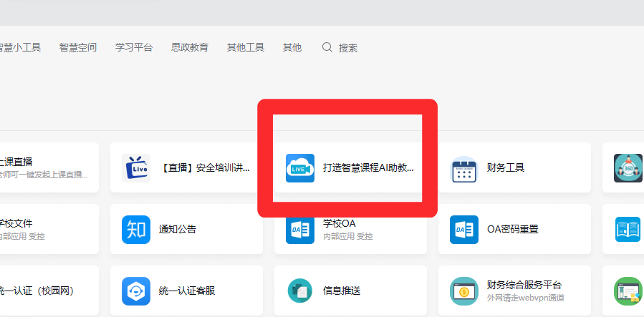Viewport: 644px width, 317px height.
Task: Click the 搜索 search field
Action: [348, 48]
